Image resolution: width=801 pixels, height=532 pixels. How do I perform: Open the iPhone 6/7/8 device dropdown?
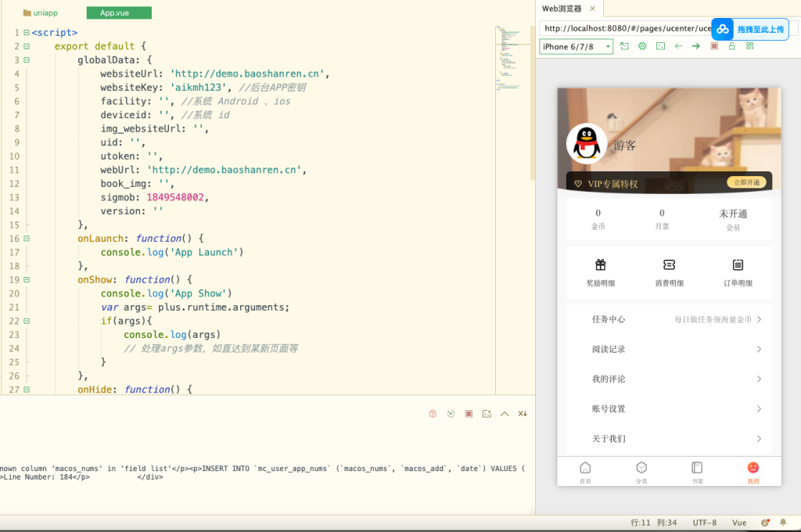[577, 46]
